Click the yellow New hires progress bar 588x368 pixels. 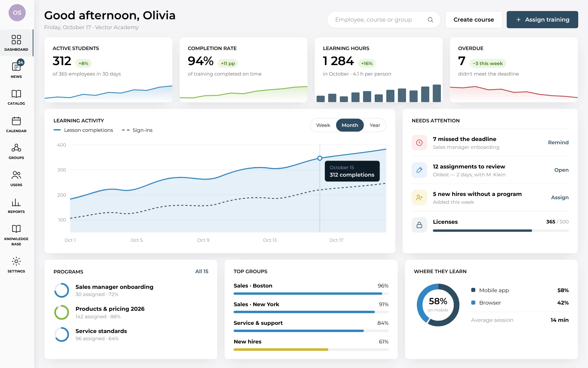311,350
